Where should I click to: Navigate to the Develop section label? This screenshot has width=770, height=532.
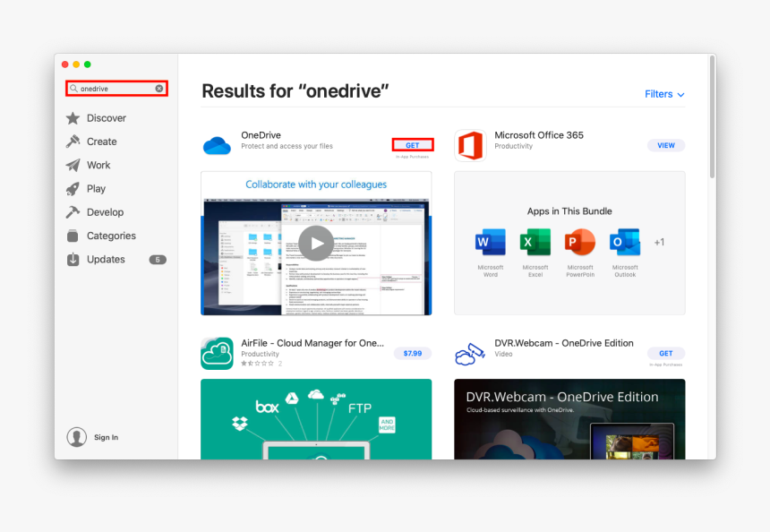pyautogui.click(x=105, y=212)
